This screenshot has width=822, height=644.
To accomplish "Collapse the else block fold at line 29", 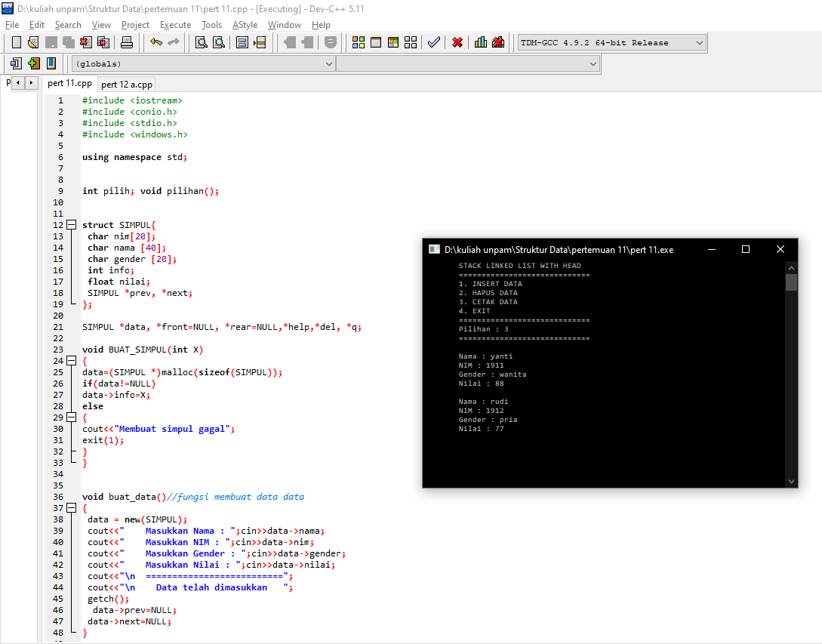I will coord(71,418).
